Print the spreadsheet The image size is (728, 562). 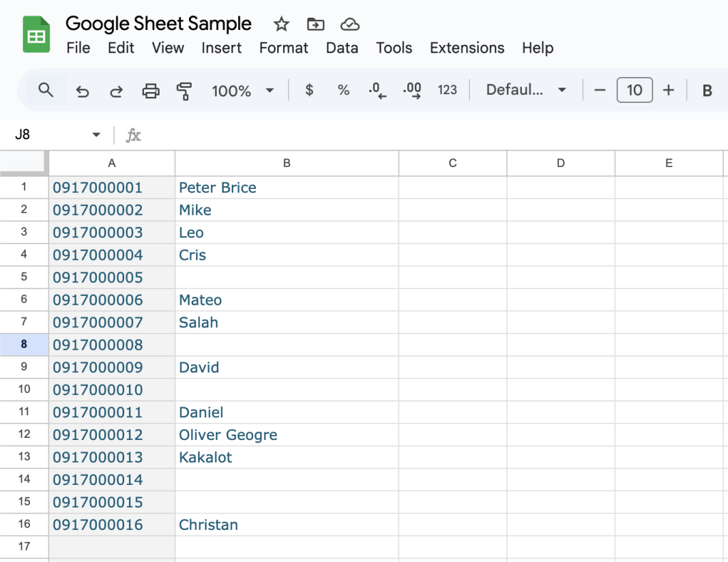[151, 91]
